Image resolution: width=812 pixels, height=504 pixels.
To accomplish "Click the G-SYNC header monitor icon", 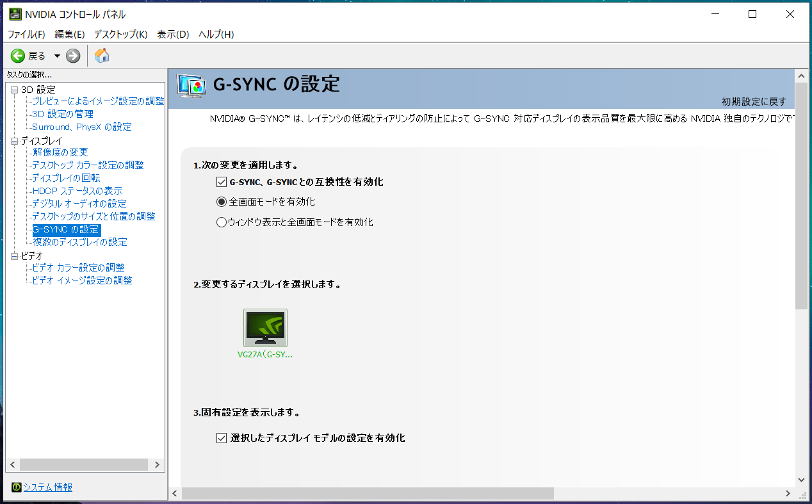I will (191, 86).
